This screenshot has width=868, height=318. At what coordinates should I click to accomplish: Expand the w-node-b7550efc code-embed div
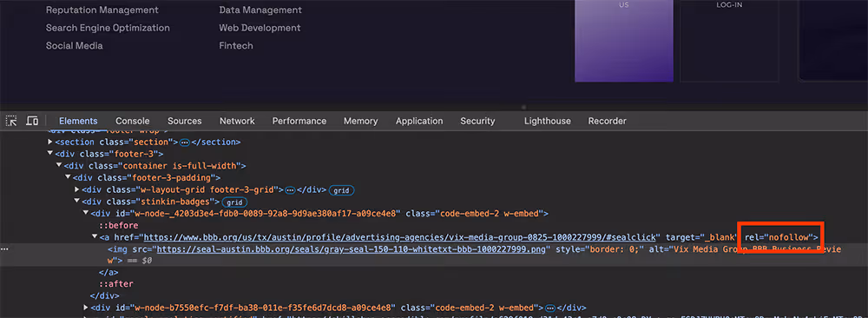pyautogui.click(x=86, y=308)
